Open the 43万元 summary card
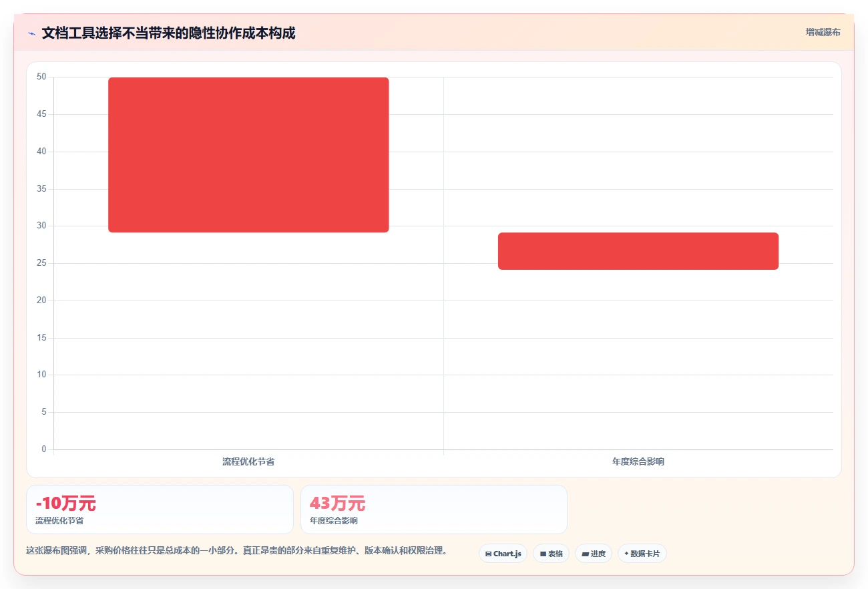This screenshot has width=868, height=589. coord(434,510)
